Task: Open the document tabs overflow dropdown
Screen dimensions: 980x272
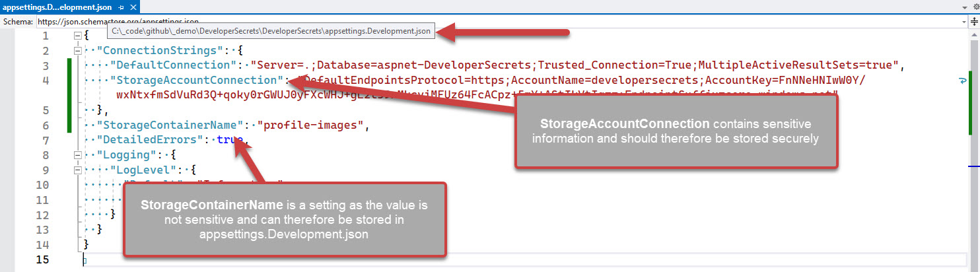Action: (964, 7)
